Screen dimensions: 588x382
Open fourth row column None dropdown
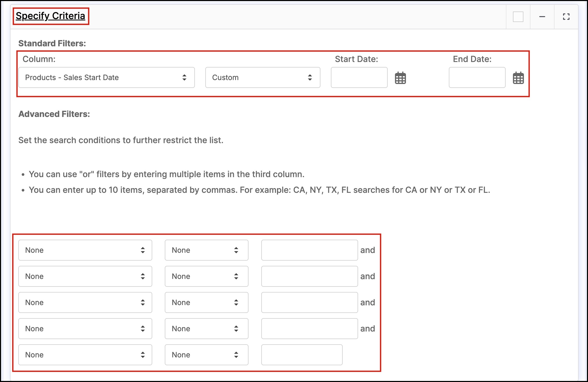(x=85, y=329)
